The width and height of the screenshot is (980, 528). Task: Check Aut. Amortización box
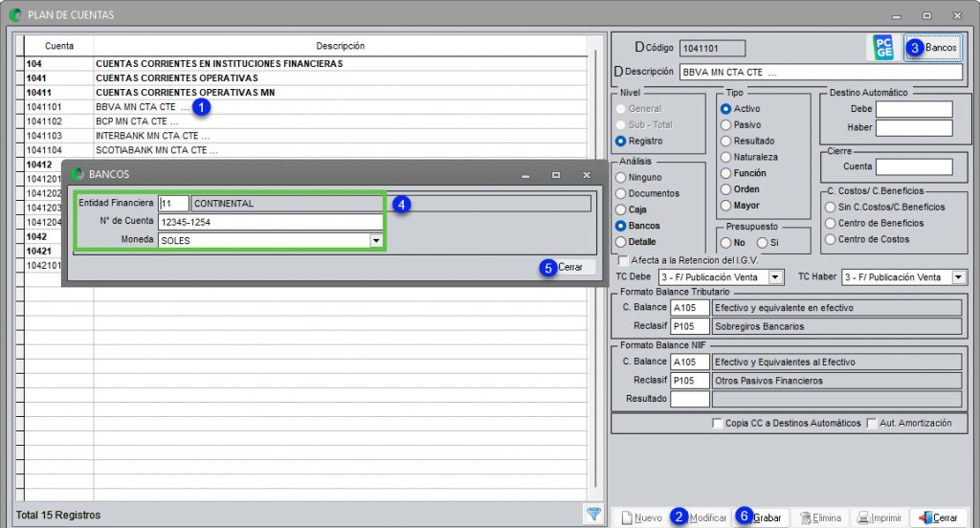pyautogui.click(x=871, y=423)
